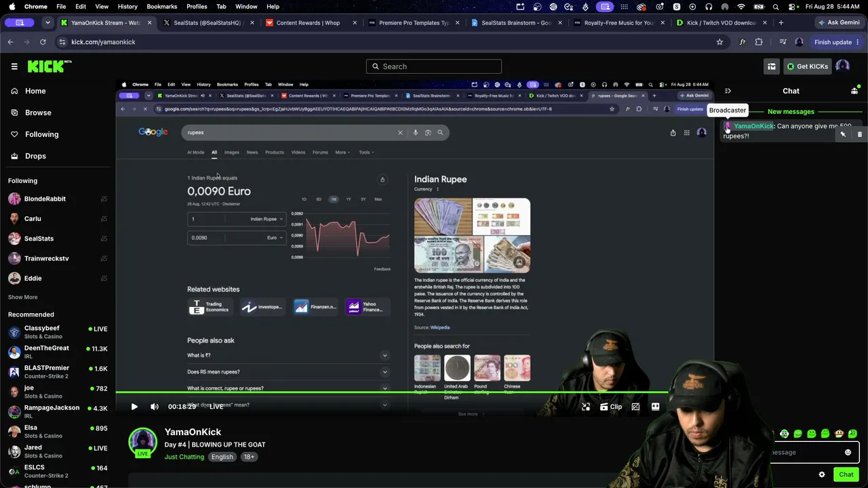Click YamaOnKick username in chat
868x488 pixels.
click(753, 126)
